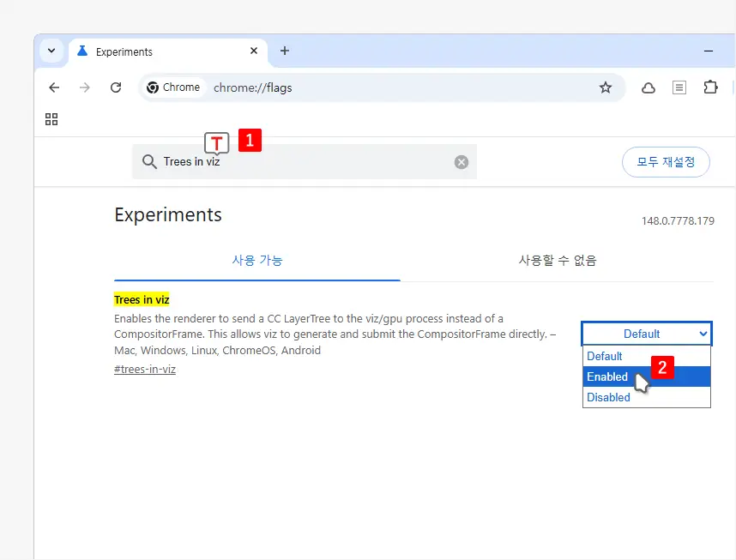Focus the flags search field
This screenshot has height=560, width=736.
[x=305, y=162]
